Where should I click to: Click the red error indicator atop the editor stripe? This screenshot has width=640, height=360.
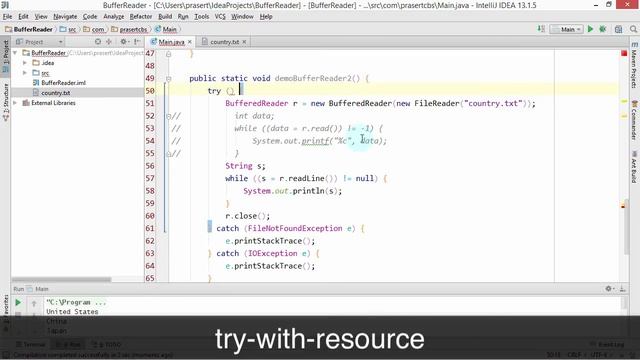tap(624, 53)
